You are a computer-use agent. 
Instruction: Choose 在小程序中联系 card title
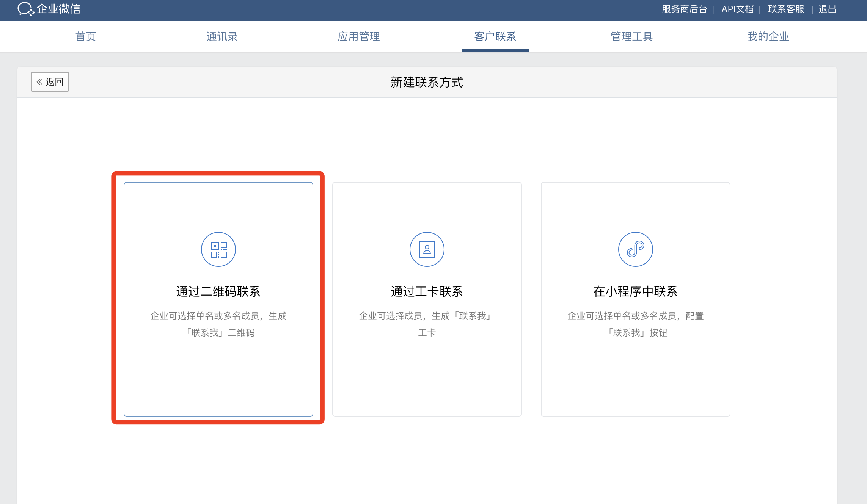pyautogui.click(x=636, y=291)
